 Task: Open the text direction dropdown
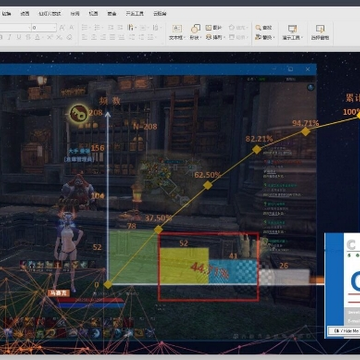point(132,28)
